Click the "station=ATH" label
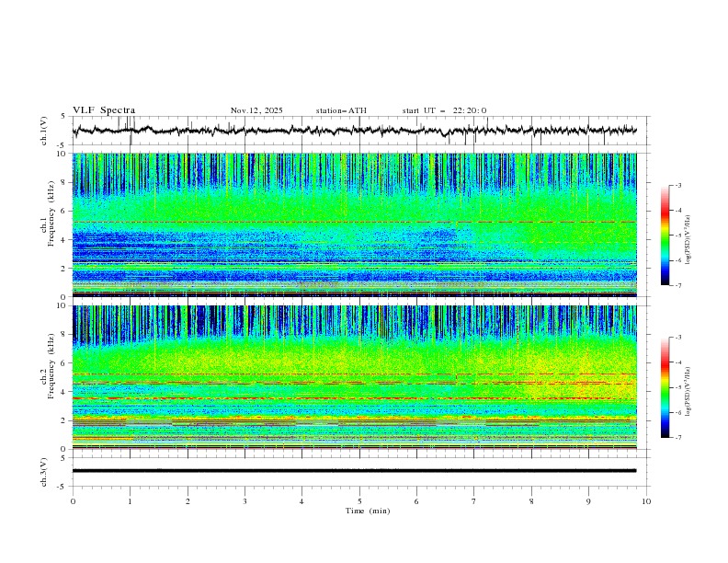Screen dimensions: 728x563 (341, 110)
